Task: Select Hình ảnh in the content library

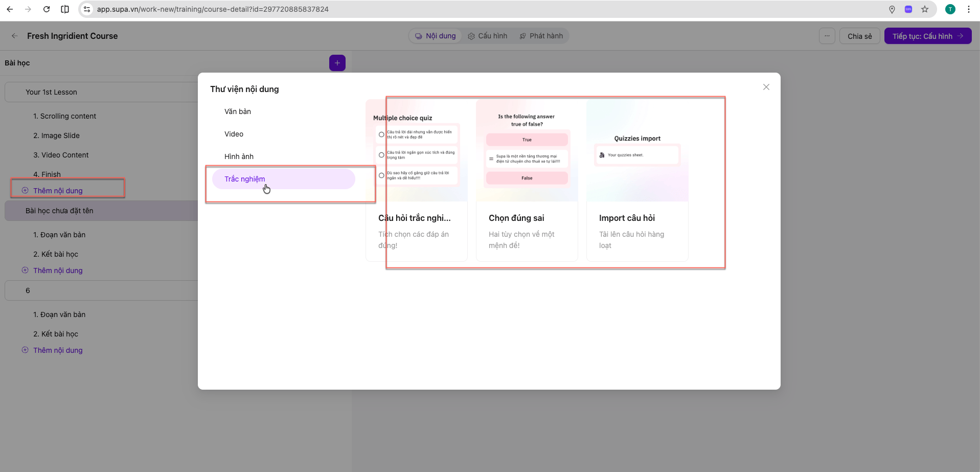Action: tap(284, 156)
